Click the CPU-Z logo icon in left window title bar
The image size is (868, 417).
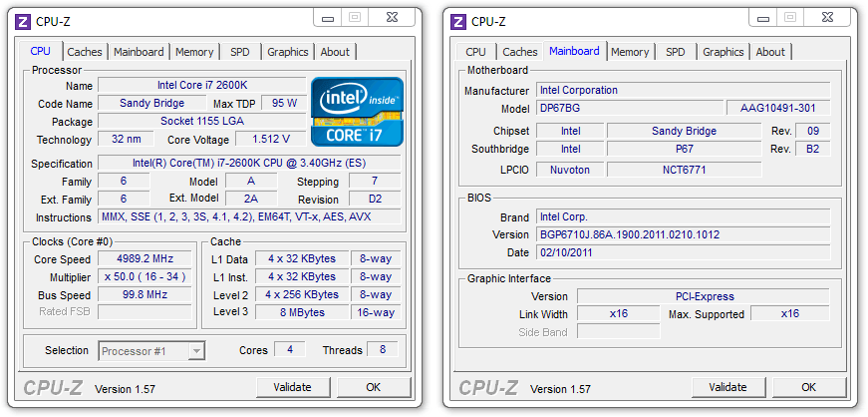(x=23, y=22)
